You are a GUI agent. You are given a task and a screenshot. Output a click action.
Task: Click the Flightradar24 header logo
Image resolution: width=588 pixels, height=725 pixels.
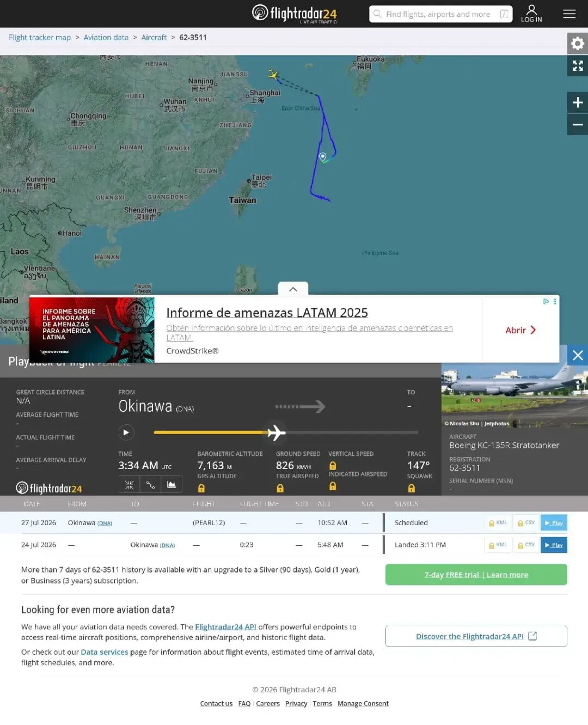295,14
